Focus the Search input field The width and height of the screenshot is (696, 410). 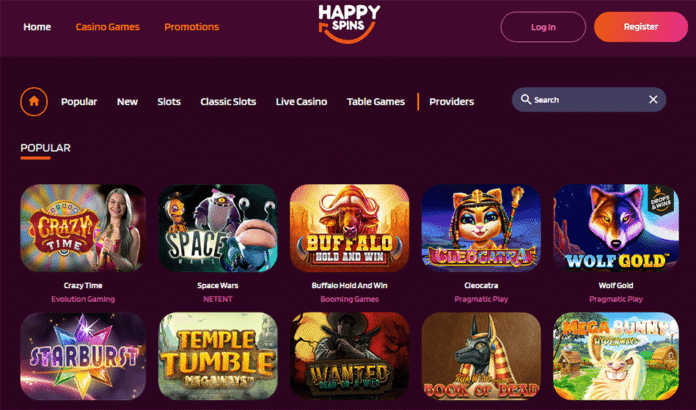pos(589,99)
